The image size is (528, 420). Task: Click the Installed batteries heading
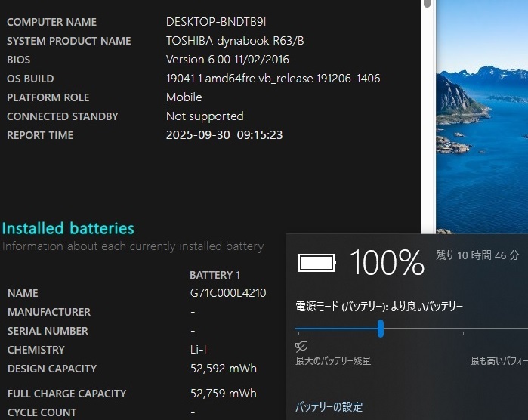68,228
